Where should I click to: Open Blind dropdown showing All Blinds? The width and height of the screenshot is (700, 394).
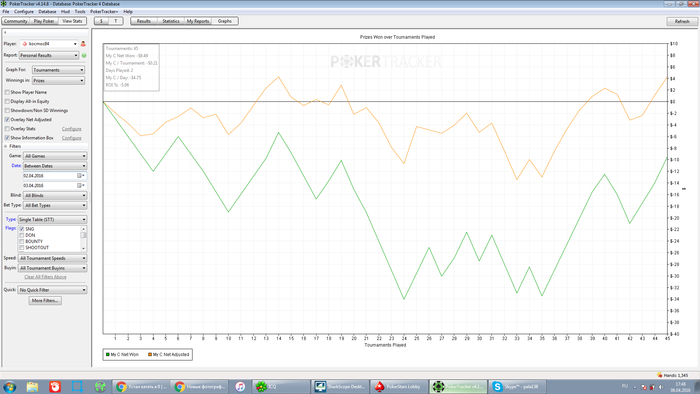click(x=55, y=195)
